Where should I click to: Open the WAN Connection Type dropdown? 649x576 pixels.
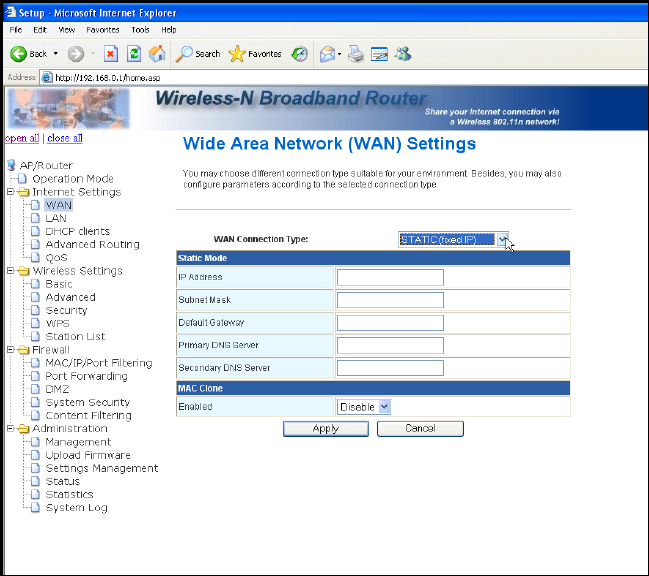click(x=453, y=240)
